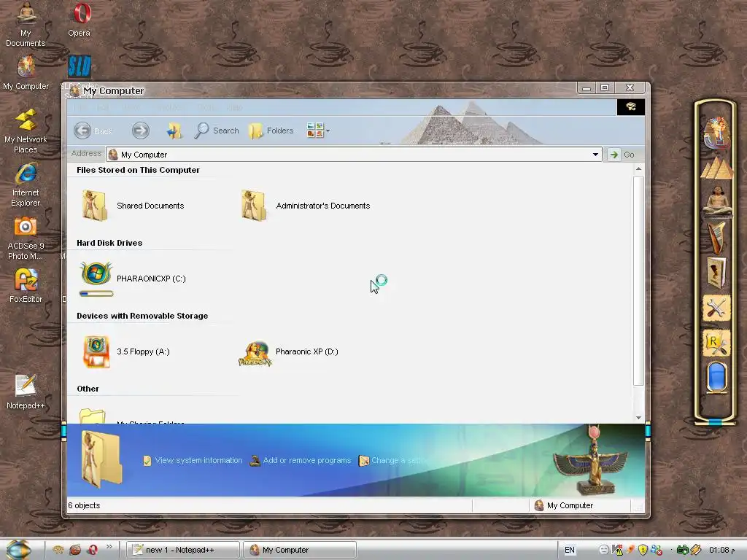Open My Network Places desktop icon
The image size is (747, 560).
26,131
